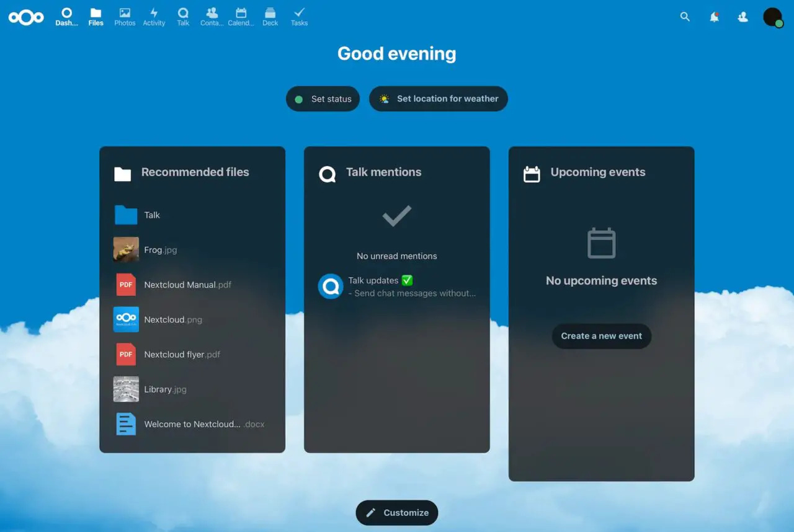Image resolution: width=794 pixels, height=532 pixels.
Task: Open the contacts menu icon
Action: [743, 17]
